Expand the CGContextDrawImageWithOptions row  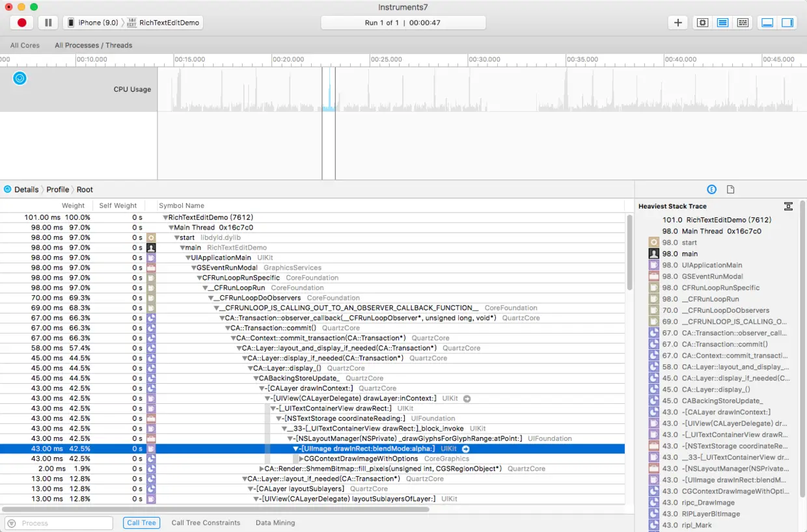(301, 459)
